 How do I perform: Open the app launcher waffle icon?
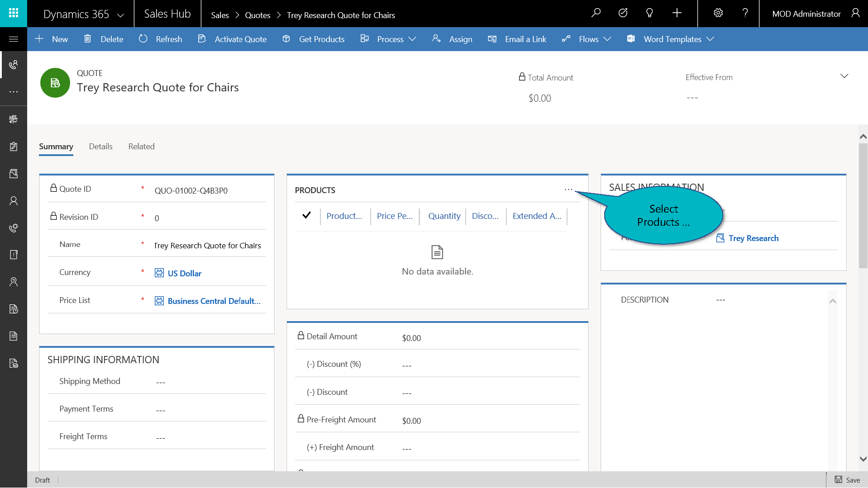tap(14, 13)
